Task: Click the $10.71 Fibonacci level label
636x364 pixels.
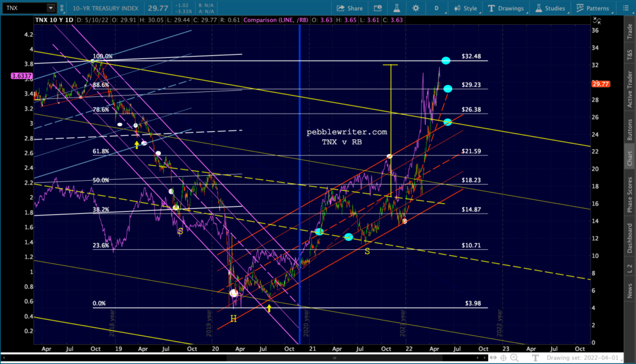Action: tap(471, 245)
